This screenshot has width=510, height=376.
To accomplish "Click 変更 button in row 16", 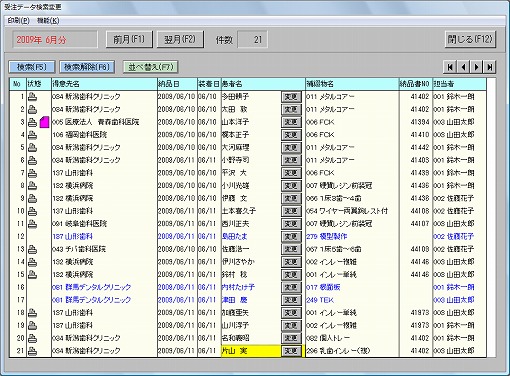I will [291, 287].
